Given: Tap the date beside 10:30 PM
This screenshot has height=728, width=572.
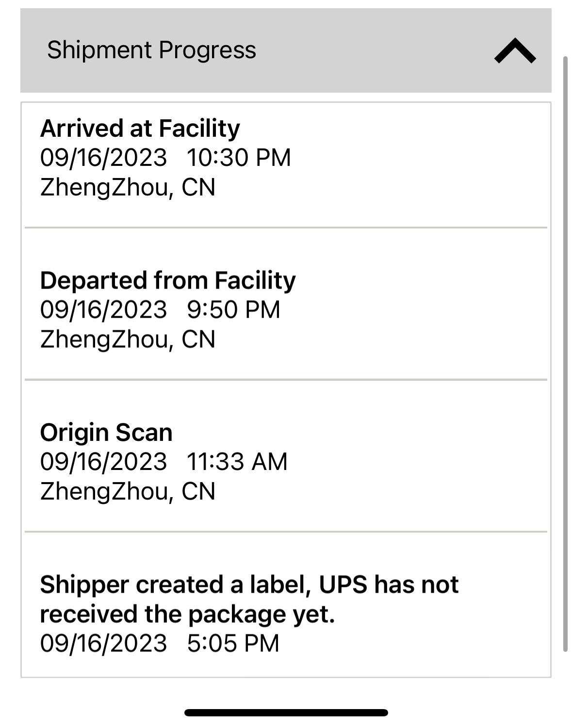Looking at the screenshot, I should tap(103, 158).
